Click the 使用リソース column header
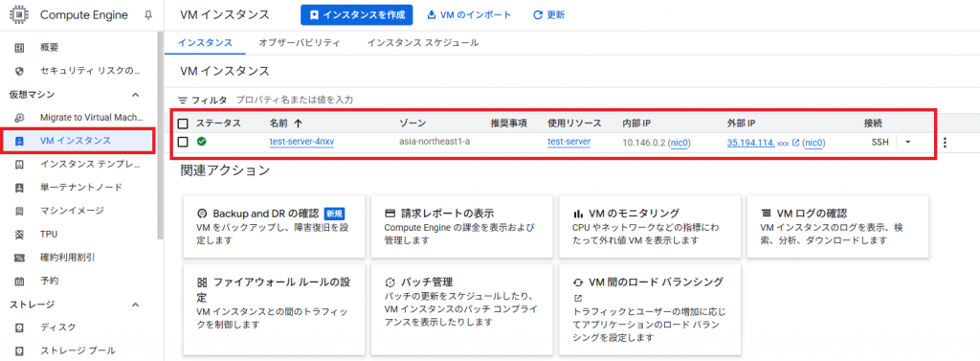 coord(574,124)
